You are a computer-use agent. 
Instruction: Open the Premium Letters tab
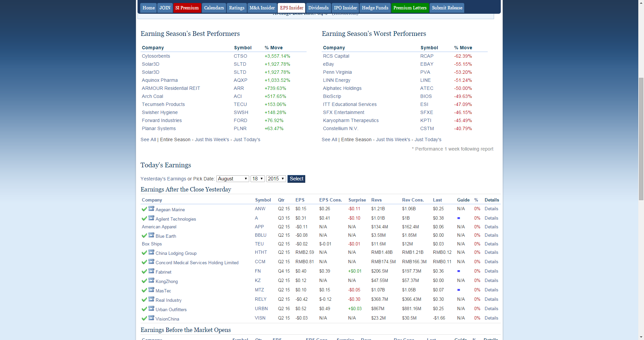tap(410, 8)
